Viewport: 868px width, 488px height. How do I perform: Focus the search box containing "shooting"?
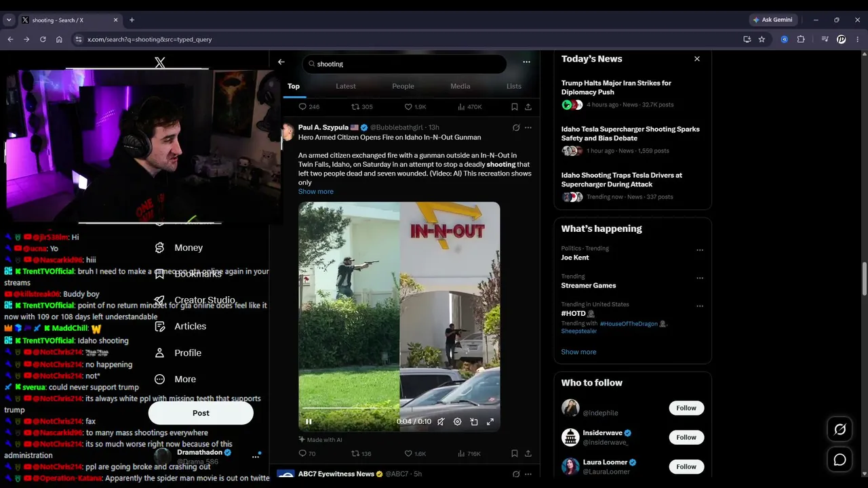[404, 64]
